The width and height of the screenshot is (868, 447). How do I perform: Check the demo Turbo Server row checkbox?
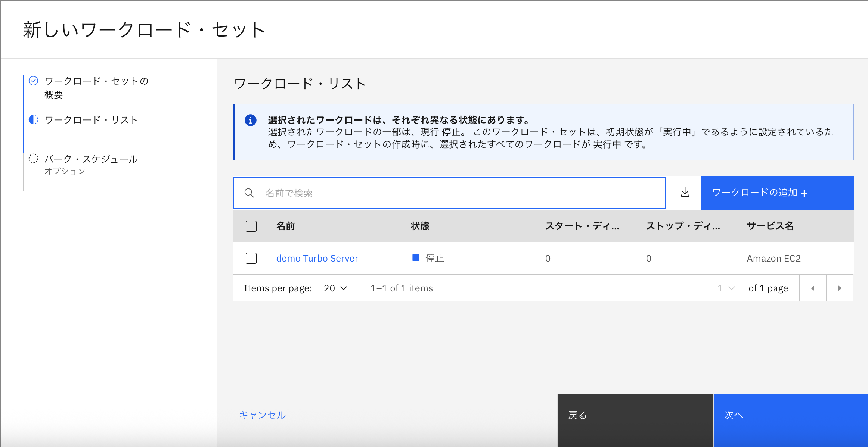tap(251, 258)
